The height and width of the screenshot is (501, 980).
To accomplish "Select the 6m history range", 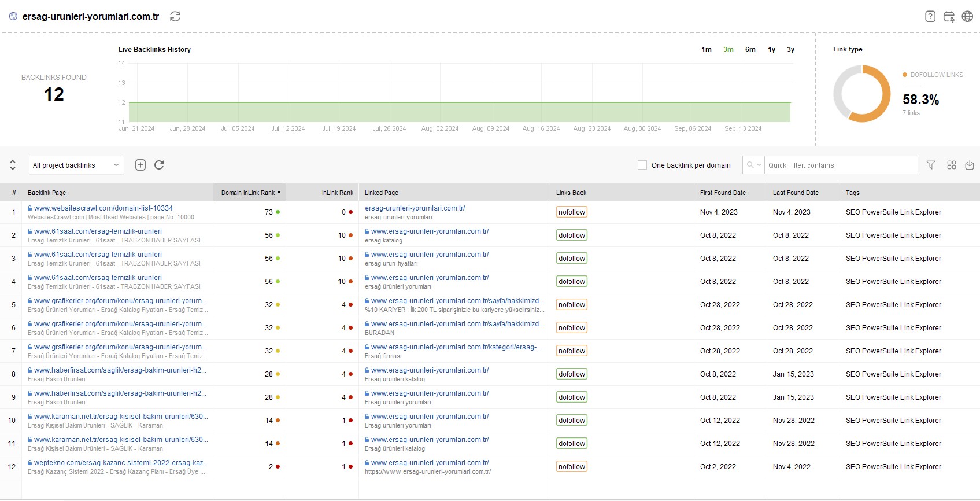I will pos(750,50).
